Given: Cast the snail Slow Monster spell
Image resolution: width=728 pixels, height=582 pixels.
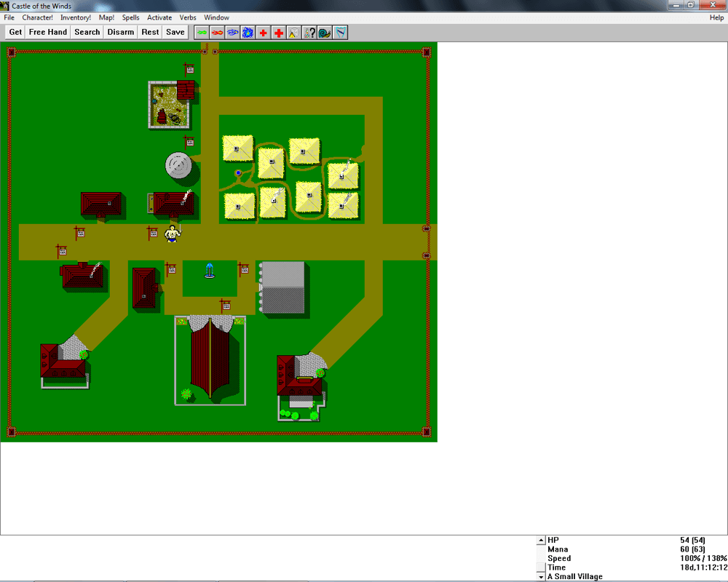Looking at the screenshot, I should point(325,33).
